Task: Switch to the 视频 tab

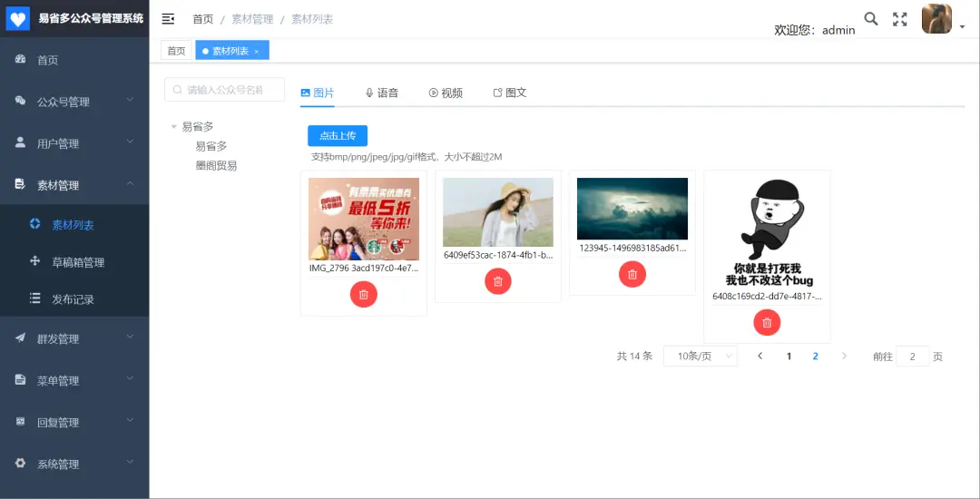Action: [x=446, y=93]
